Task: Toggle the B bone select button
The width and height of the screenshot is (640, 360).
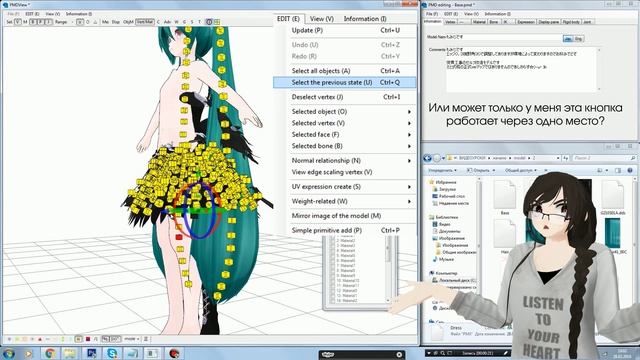Action: pos(34,22)
